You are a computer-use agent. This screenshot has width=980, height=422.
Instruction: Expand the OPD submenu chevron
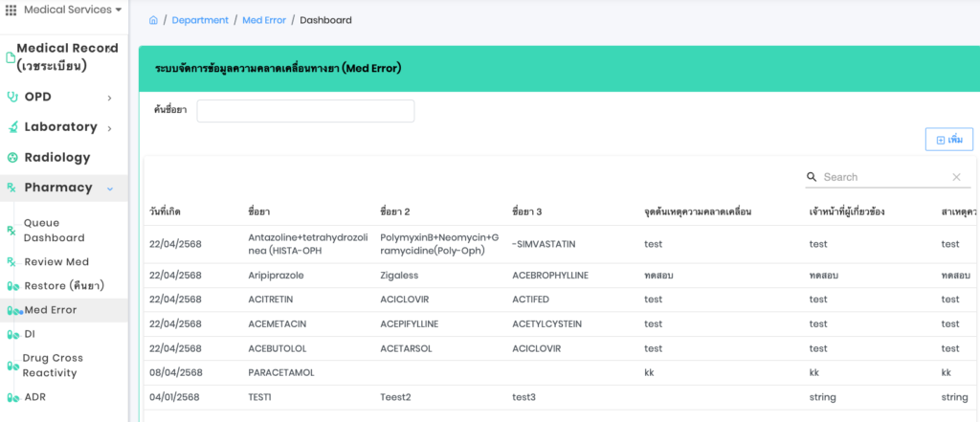(110, 98)
